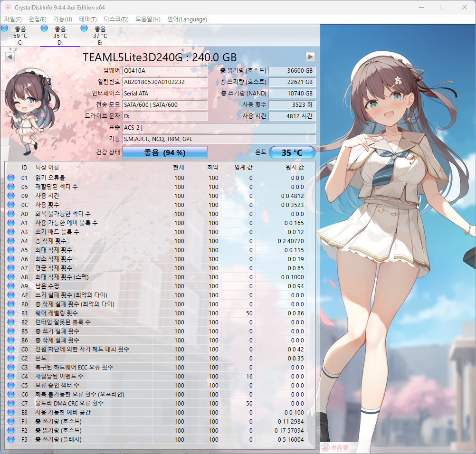
Task: Open the 기능(U) menu
Action: click(x=63, y=19)
